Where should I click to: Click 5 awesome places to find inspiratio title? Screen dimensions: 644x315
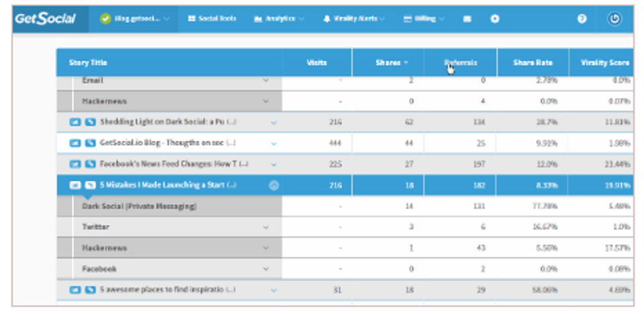pyautogui.click(x=168, y=290)
